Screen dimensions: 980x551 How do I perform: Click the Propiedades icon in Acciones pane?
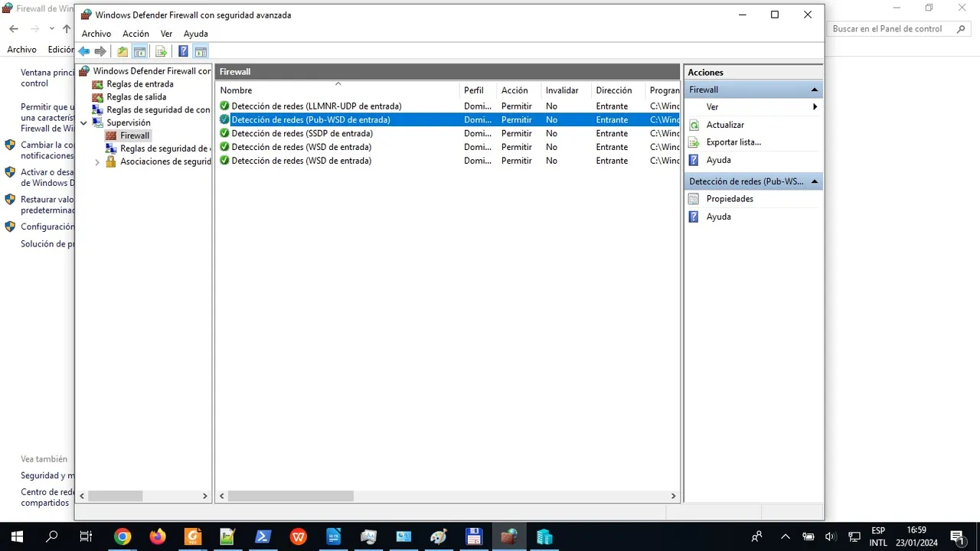[x=694, y=199]
